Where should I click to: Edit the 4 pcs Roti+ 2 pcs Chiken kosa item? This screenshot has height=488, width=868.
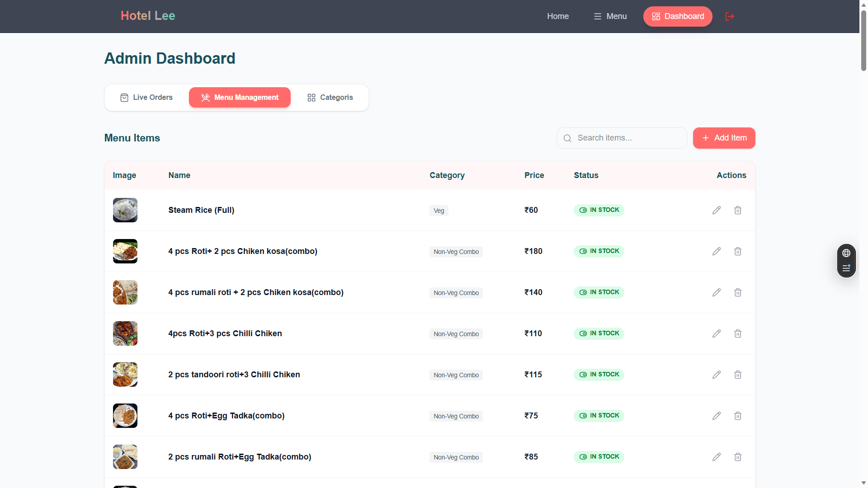pyautogui.click(x=717, y=251)
